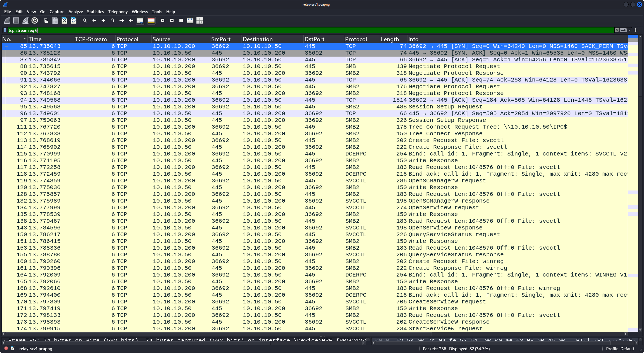
Task: Toggle packet list coloring rules
Action: [x=151, y=20]
